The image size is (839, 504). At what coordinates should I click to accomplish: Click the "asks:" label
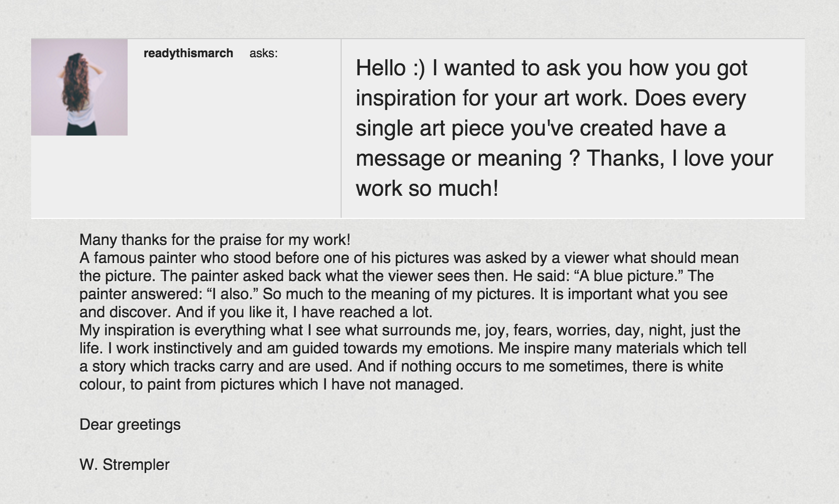point(263,53)
